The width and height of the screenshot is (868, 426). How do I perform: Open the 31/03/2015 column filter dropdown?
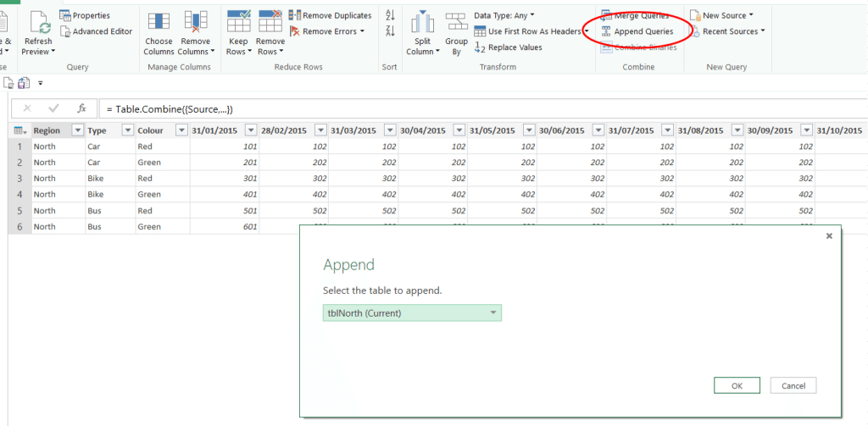[x=390, y=130]
